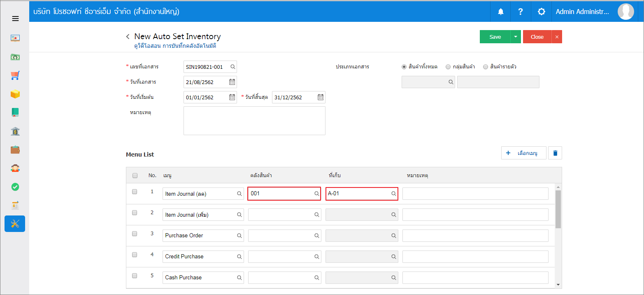The width and height of the screenshot is (644, 295).
Task: Search document number SIN190821-001
Action: coord(232,67)
